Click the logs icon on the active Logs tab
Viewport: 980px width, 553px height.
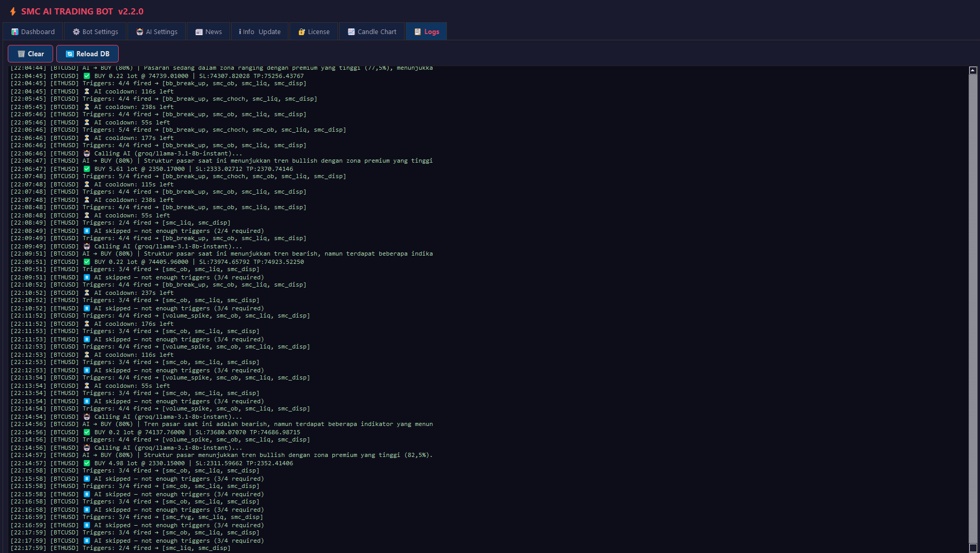417,31
